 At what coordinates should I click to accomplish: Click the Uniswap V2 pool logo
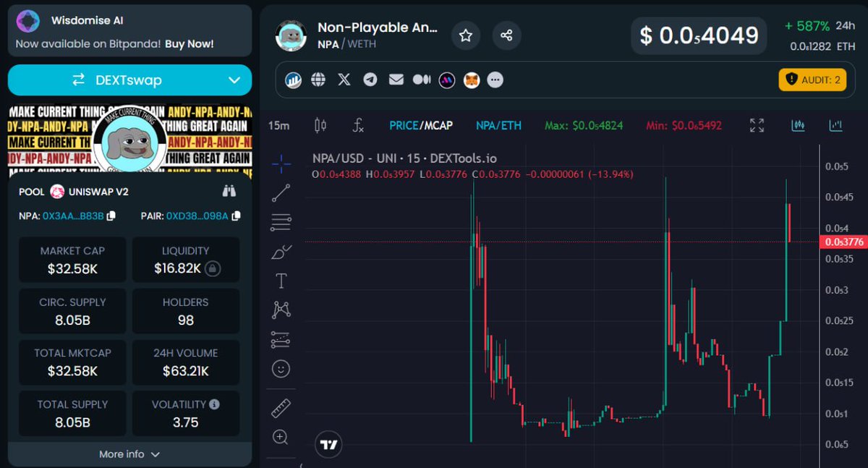57,192
